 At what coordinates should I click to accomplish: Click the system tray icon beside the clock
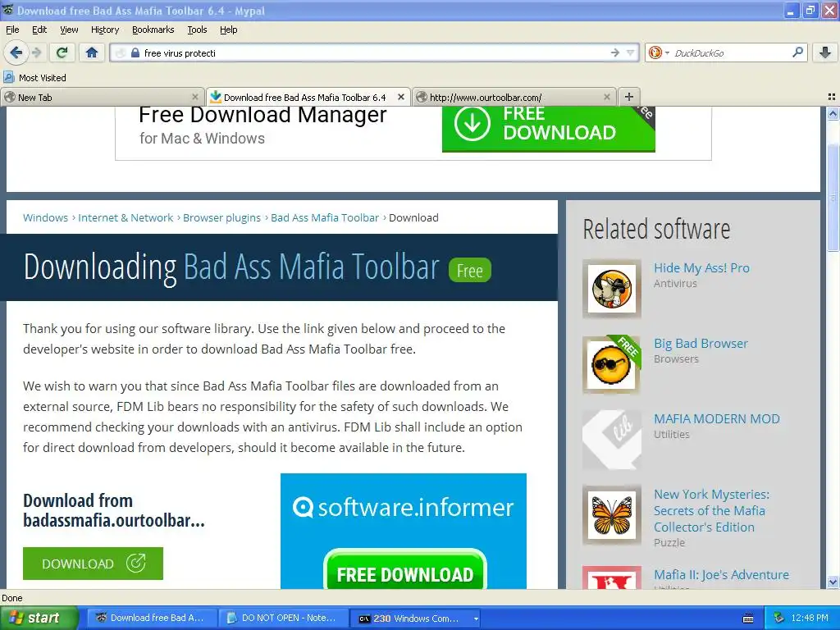(x=779, y=618)
